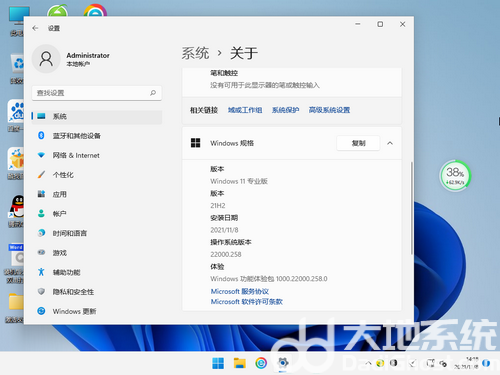Click the search magnifier in Find a setting

point(153,93)
